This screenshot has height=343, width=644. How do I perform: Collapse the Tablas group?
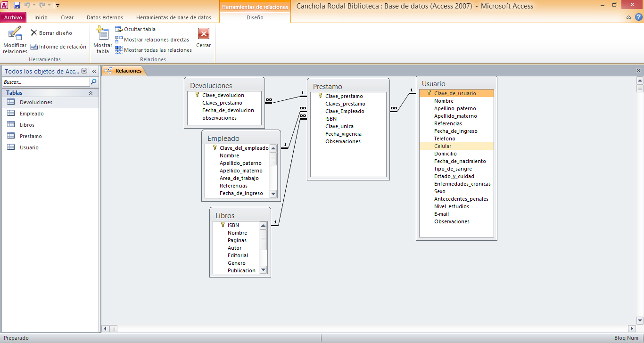pos(91,93)
